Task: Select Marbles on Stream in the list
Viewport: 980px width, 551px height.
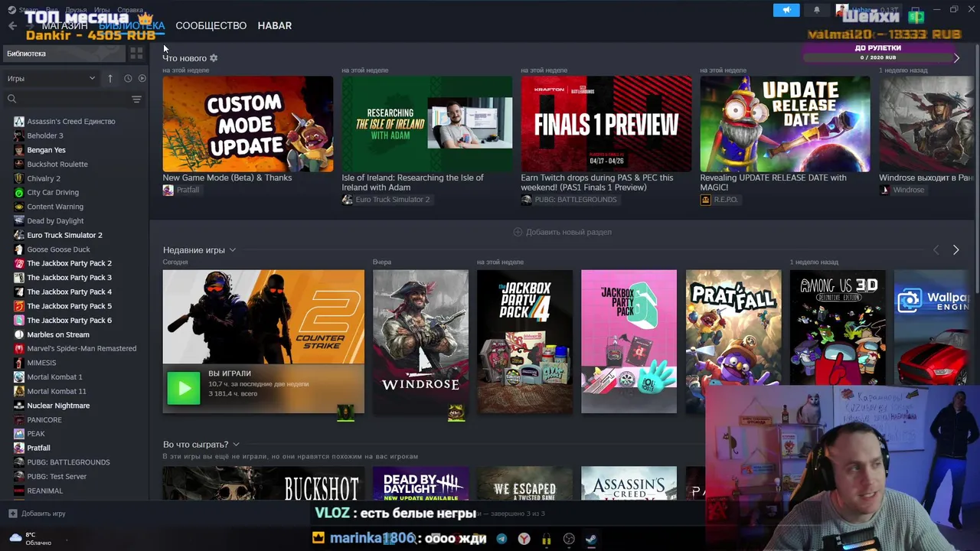Action: (x=58, y=334)
